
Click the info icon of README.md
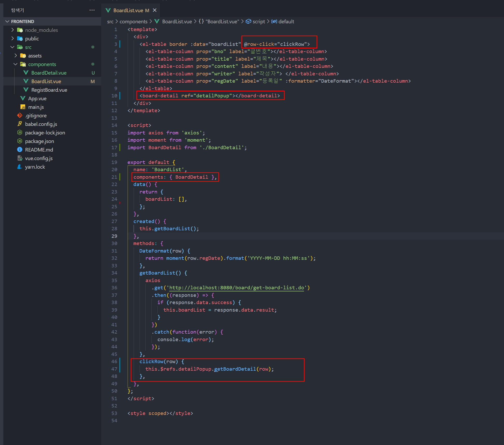click(x=20, y=150)
